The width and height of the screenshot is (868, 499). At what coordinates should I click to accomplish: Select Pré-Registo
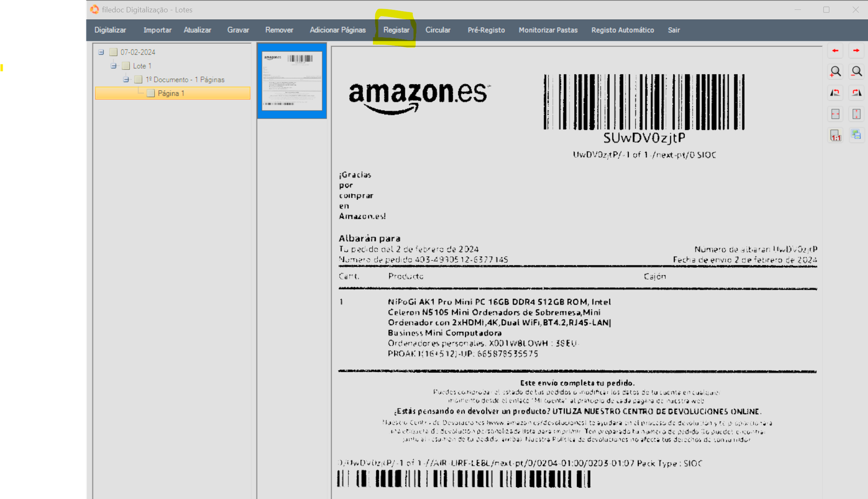(486, 30)
